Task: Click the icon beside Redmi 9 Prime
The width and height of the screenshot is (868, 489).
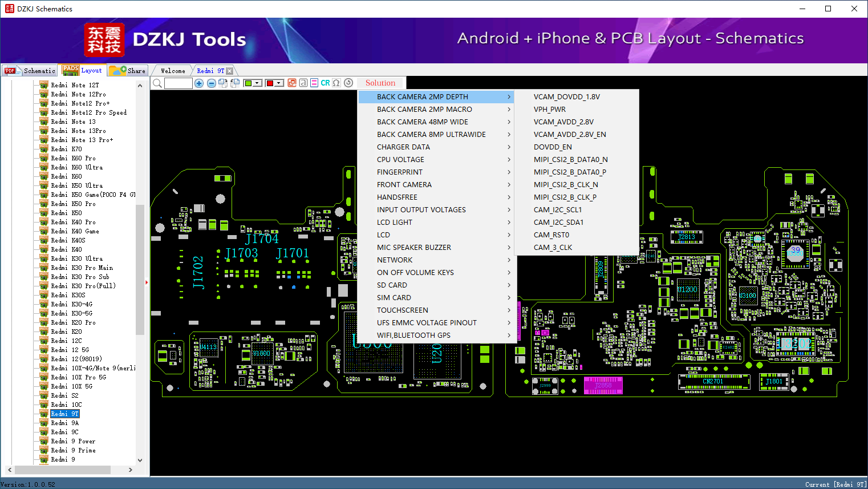Action: point(44,450)
